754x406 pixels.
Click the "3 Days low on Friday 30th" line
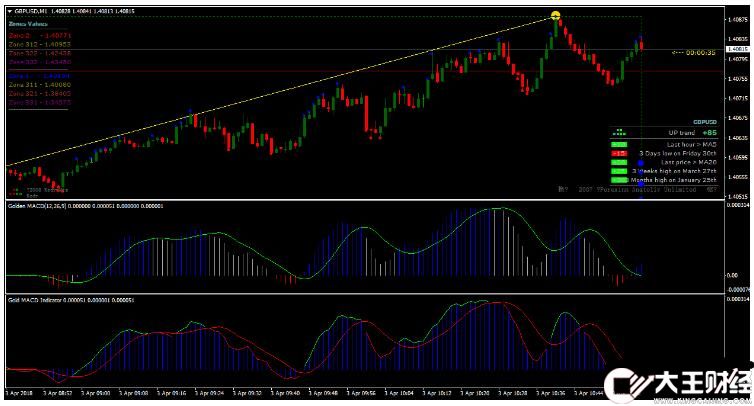click(678, 153)
